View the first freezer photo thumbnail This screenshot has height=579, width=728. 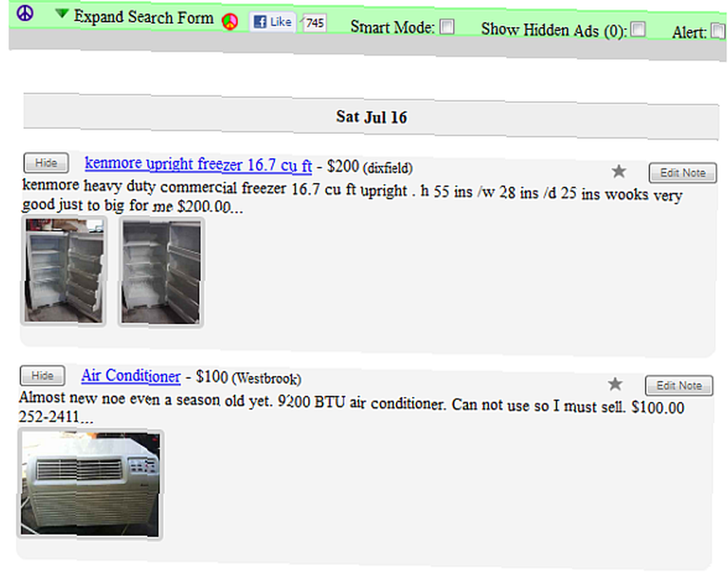coord(64,271)
